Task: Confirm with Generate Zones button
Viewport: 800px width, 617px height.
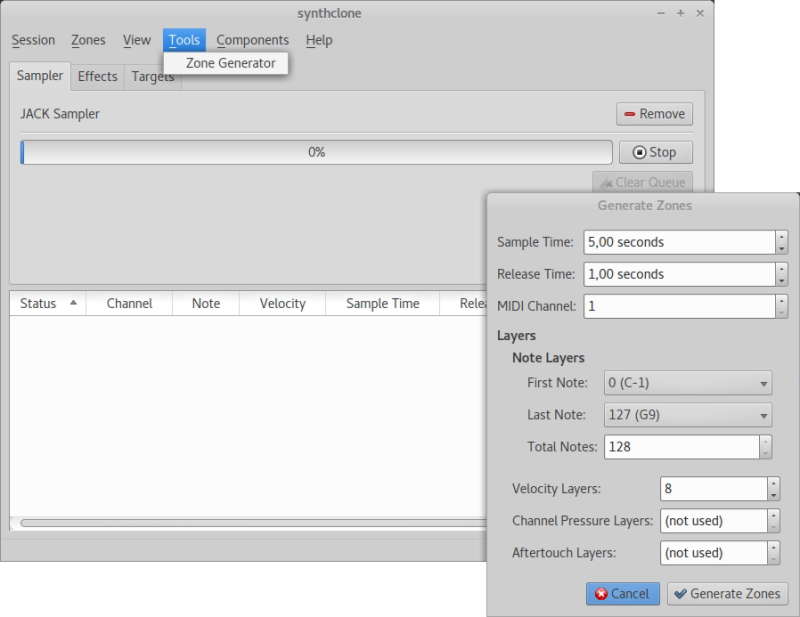Action: [x=728, y=594]
